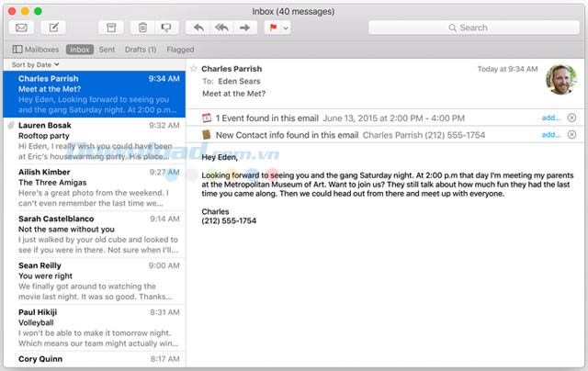This screenshot has width=588, height=371.
Task: Click the sender's contact photo
Action: (x=561, y=80)
